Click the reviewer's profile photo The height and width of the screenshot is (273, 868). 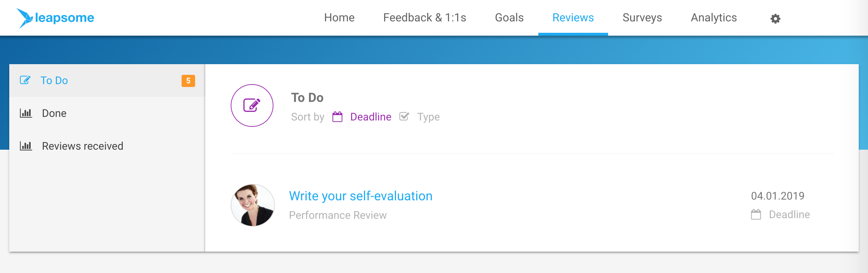point(253,205)
